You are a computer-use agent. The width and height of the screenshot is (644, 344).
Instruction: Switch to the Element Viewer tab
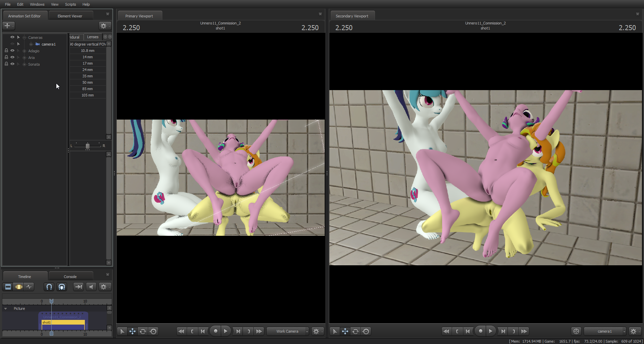point(70,16)
